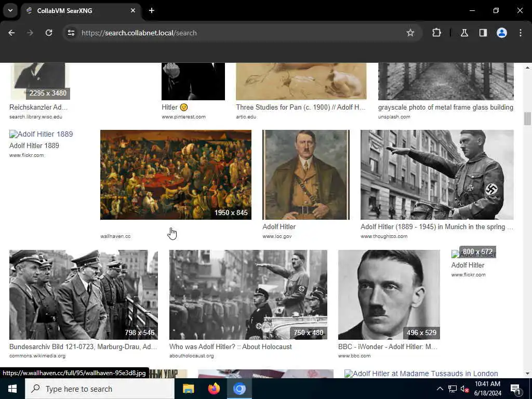Bookmark this page with the star icon
532x399 pixels.
click(410, 33)
